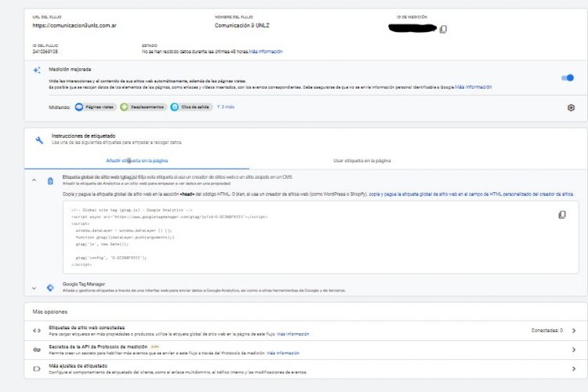Click Etiquetas de sitio web conectadas title
588x392 pixels.
coord(86,328)
